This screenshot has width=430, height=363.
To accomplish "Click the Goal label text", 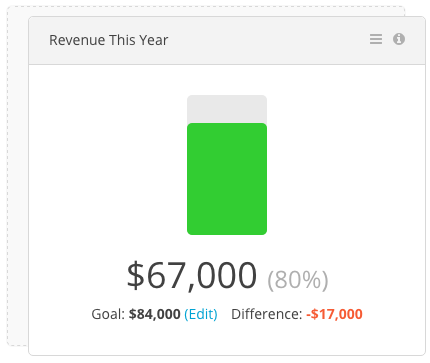I will point(108,314).
